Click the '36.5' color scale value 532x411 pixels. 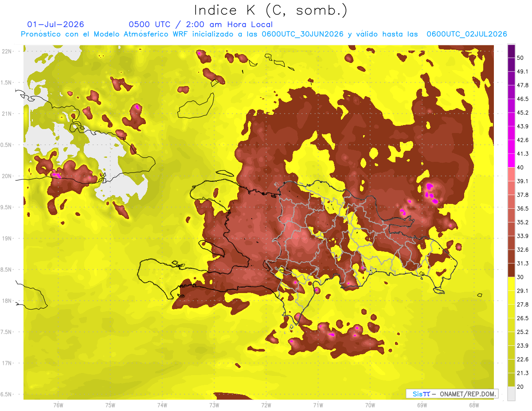click(x=523, y=208)
